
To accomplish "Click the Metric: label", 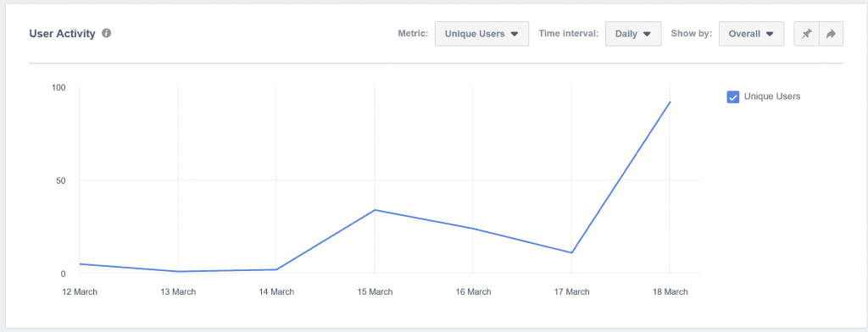I will coord(413,34).
